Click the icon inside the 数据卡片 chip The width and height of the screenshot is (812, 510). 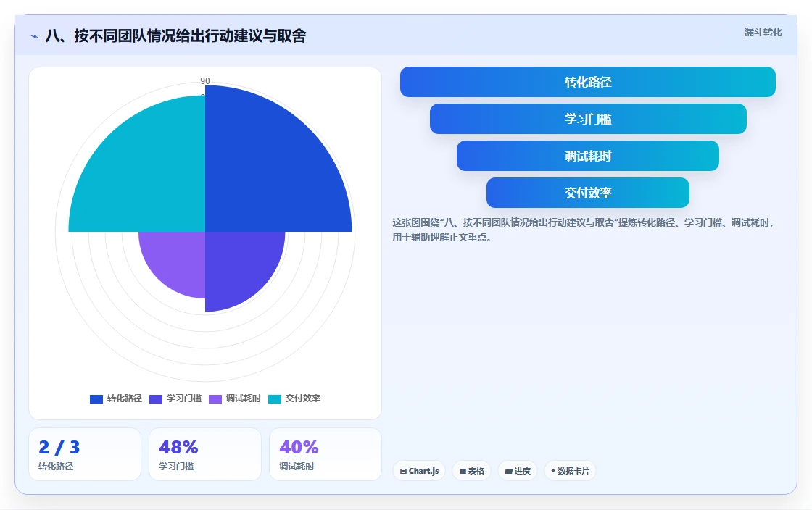pos(553,471)
